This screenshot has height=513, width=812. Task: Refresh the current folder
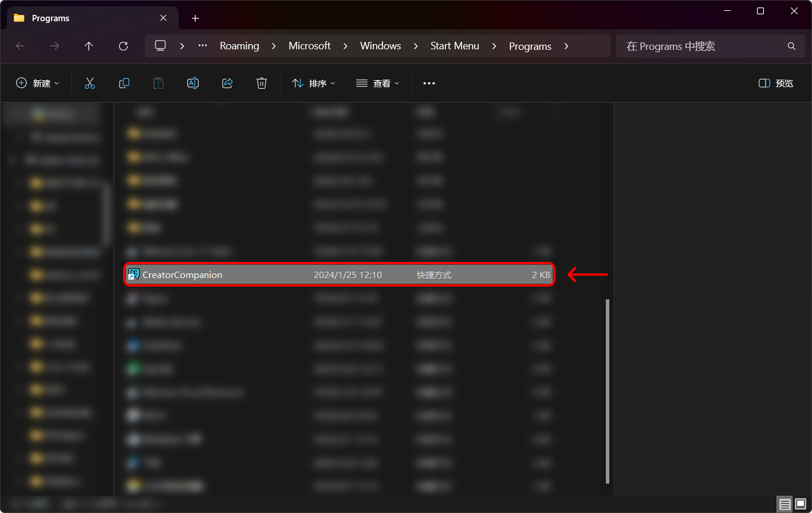point(123,46)
